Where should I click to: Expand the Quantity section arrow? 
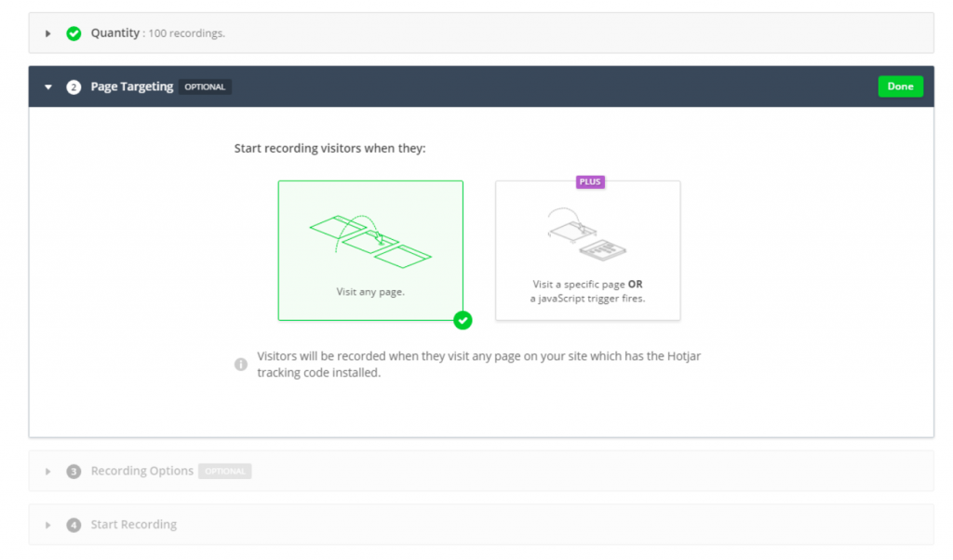click(x=48, y=33)
